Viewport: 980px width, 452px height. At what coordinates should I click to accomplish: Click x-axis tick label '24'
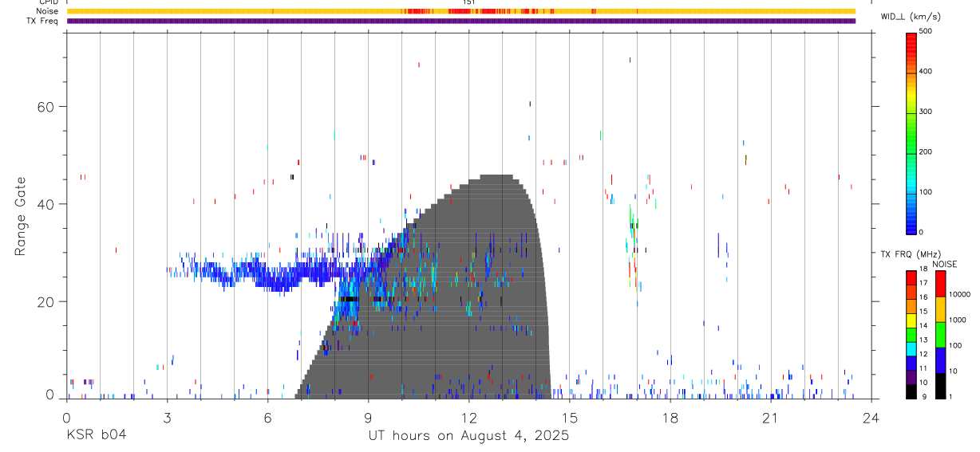pos(871,417)
